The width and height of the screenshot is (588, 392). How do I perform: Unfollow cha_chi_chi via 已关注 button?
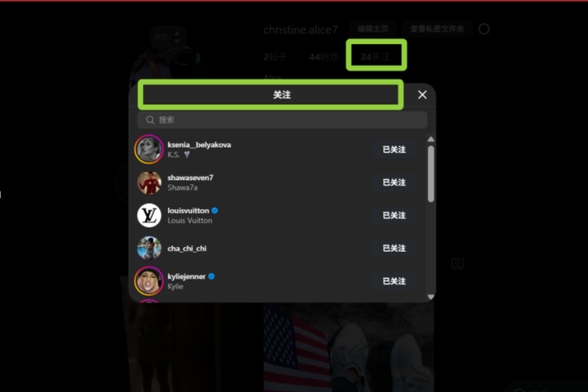click(x=394, y=248)
